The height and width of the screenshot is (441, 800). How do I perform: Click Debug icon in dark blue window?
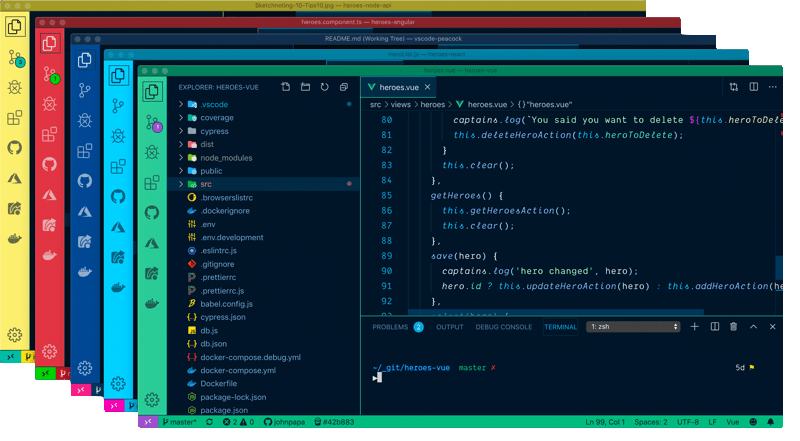point(85,120)
